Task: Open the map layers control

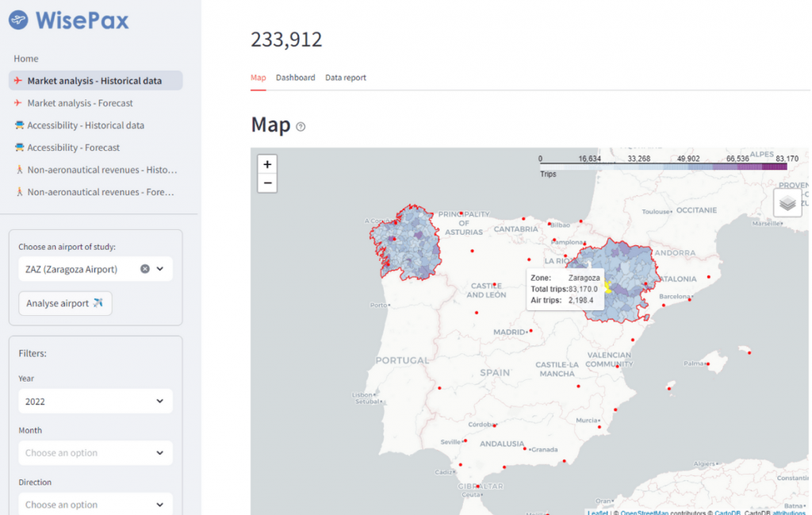Action: [x=787, y=203]
